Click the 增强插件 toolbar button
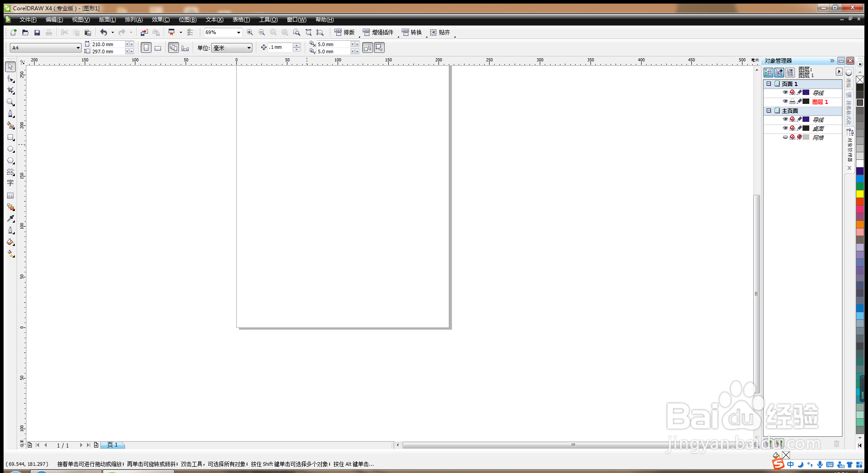The width and height of the screenshot is (868, 473). 378,32
